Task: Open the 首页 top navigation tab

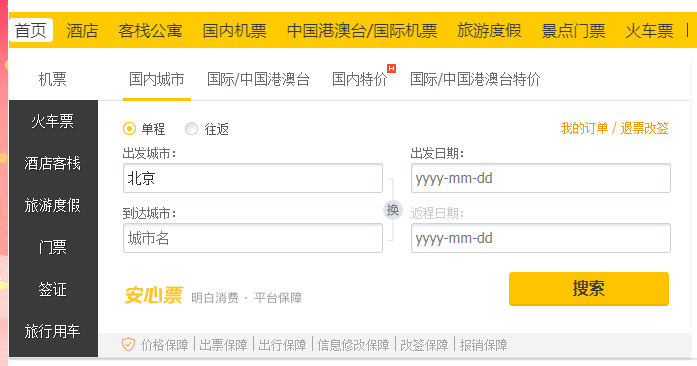Action: 31,31
